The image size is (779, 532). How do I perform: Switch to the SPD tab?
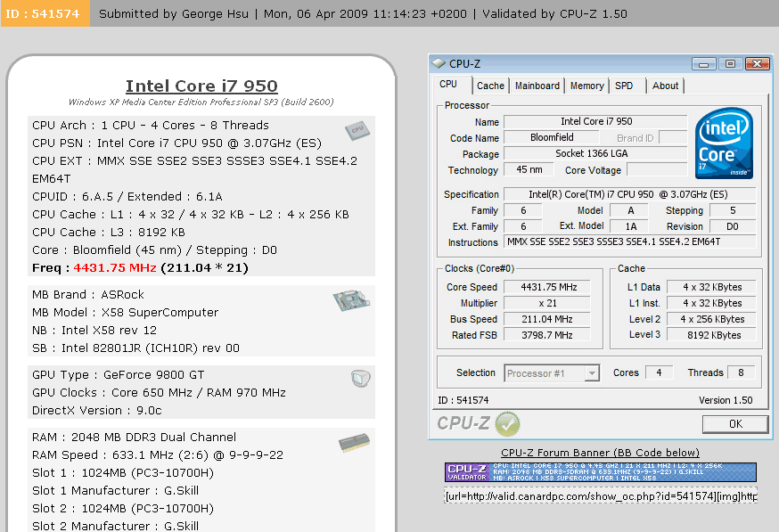(624, 86)
